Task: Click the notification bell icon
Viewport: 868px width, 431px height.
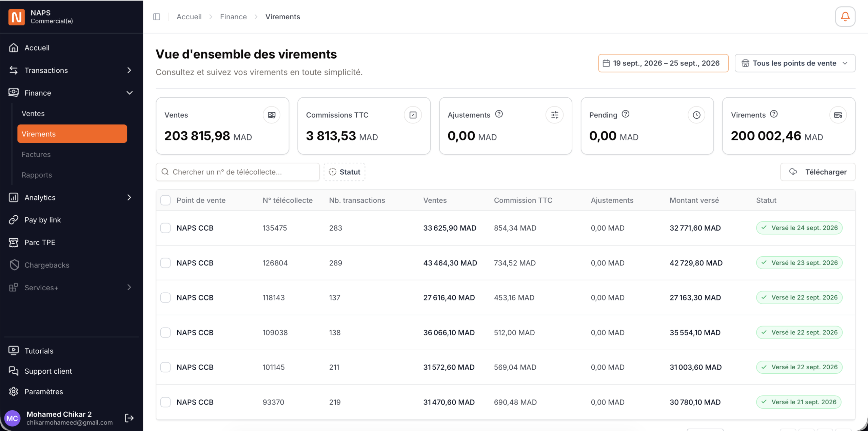Action: pyautogui.click(x=845, y=17)
